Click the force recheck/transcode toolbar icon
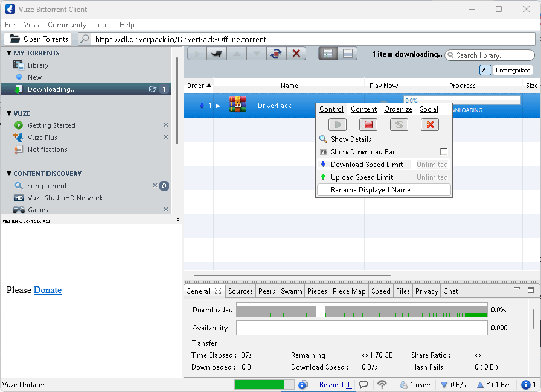This screenshot has height=392, width=541. point(276,54)
